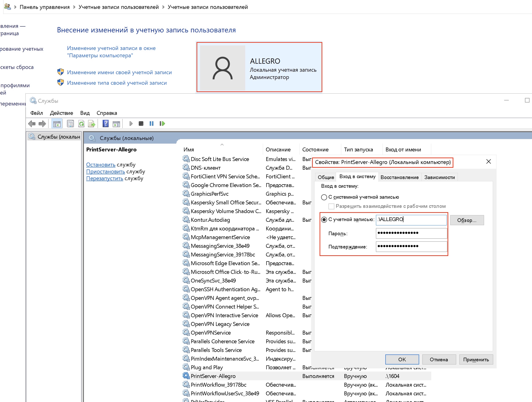Click the Services window title gear icon
Viewport: 532px width, 402px height.
point(33,100)
